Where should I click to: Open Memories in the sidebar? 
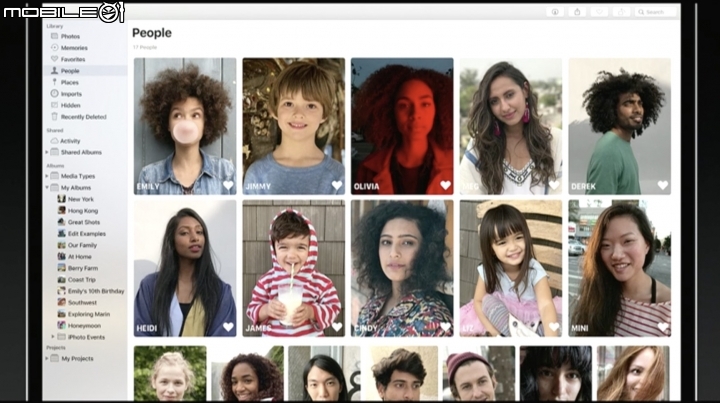pos(73,48)
